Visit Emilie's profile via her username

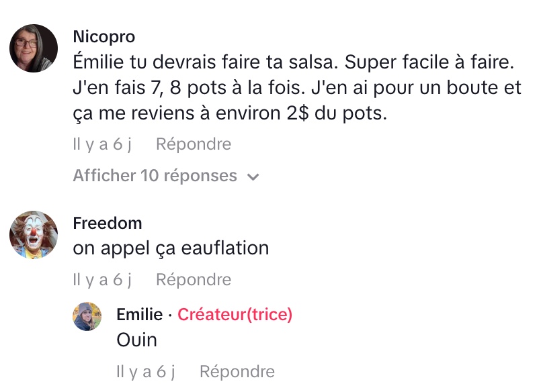pos(140,315)
